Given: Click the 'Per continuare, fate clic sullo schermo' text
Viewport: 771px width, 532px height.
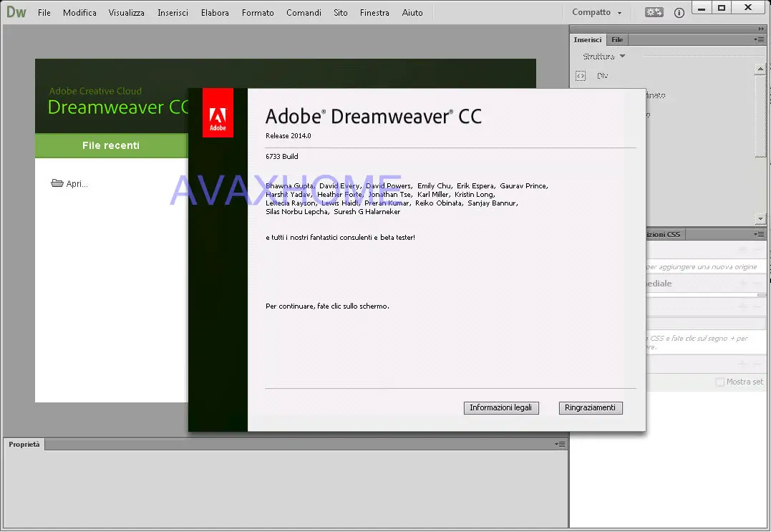Looking at the screenshot, I should [x=327, y=306].
